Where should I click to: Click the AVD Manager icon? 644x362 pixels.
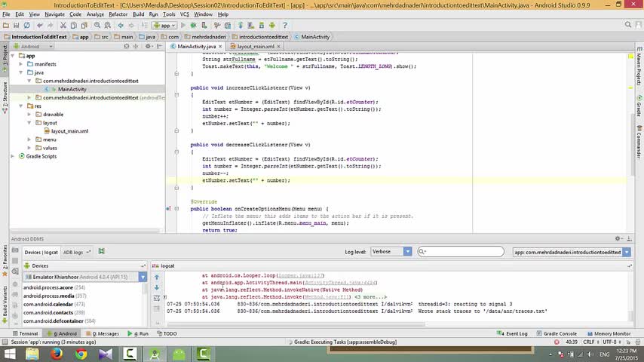pyautogui.click(x=251, y=26)
